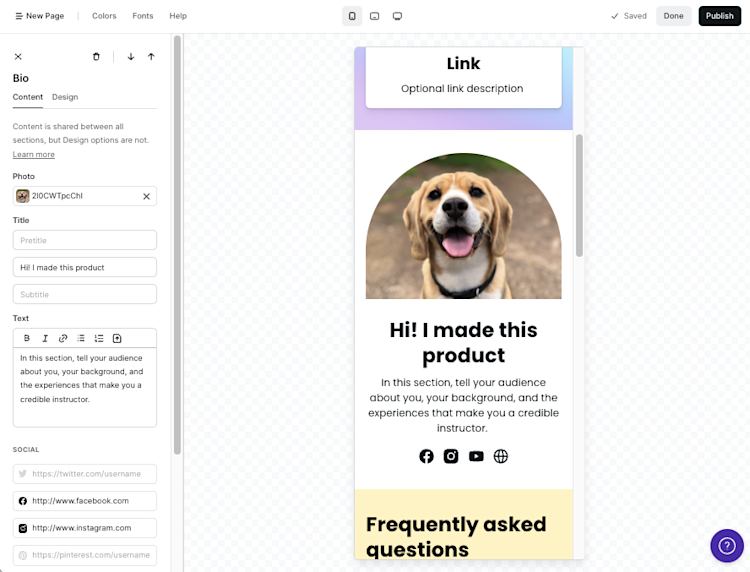Insert a bulleted list
750x572 pixels.
(81, 338)
